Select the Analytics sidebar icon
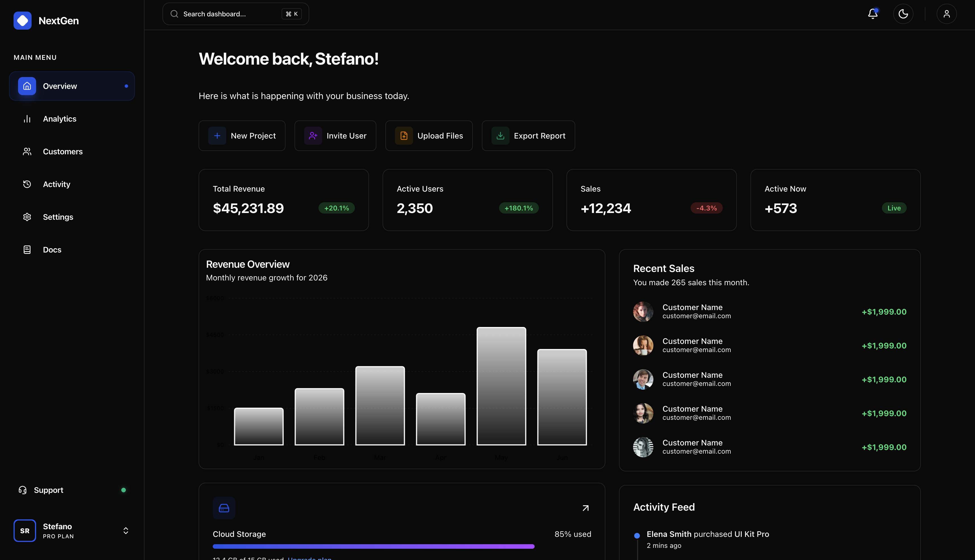The width and height of the screenshot is (975, 560). 27,119
